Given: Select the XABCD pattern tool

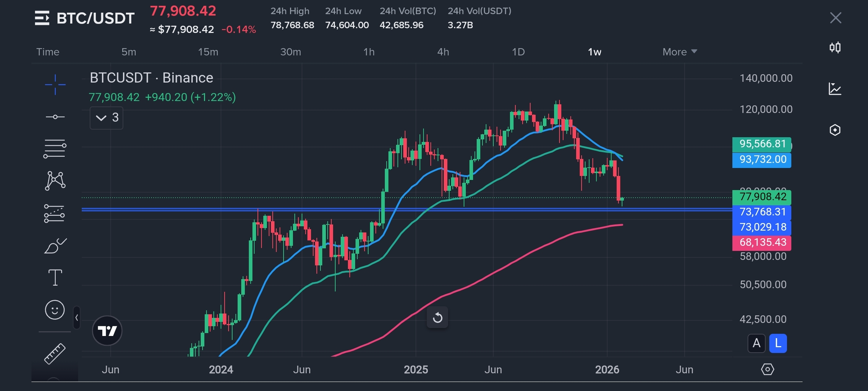Looking at the screenshot, I should point(55,181).
